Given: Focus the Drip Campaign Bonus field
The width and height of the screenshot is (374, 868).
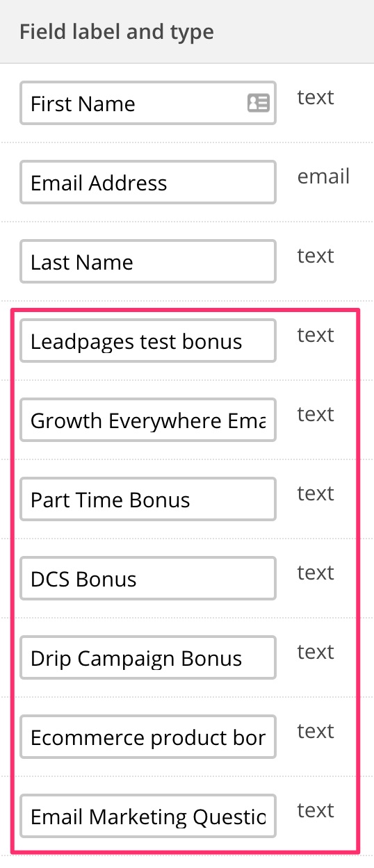Looking at the screenshot, I should (148, 658).
